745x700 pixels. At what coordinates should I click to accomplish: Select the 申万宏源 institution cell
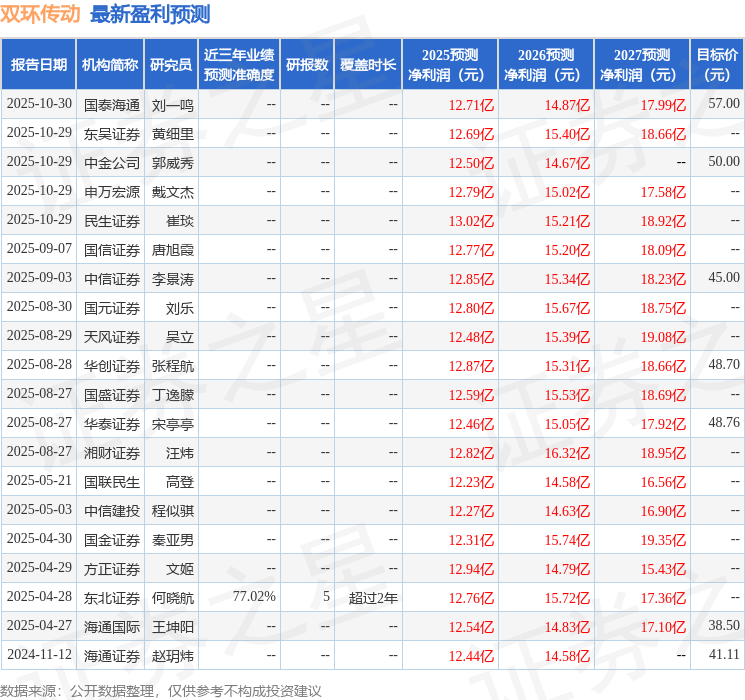click(112, 192)
